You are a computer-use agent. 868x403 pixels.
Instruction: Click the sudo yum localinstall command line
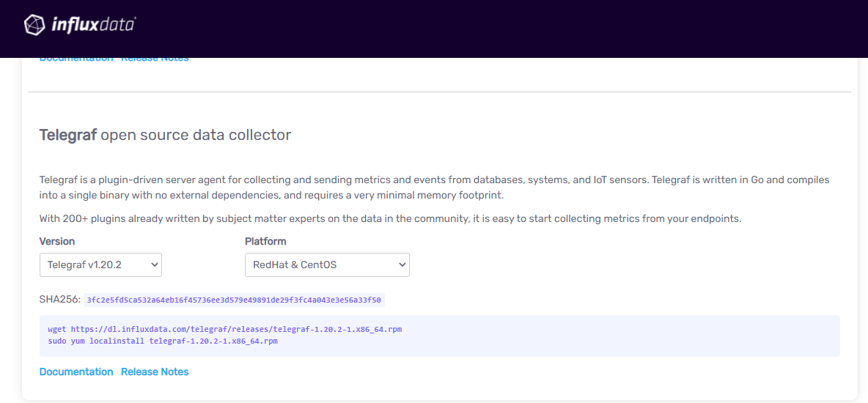point(163,341)
